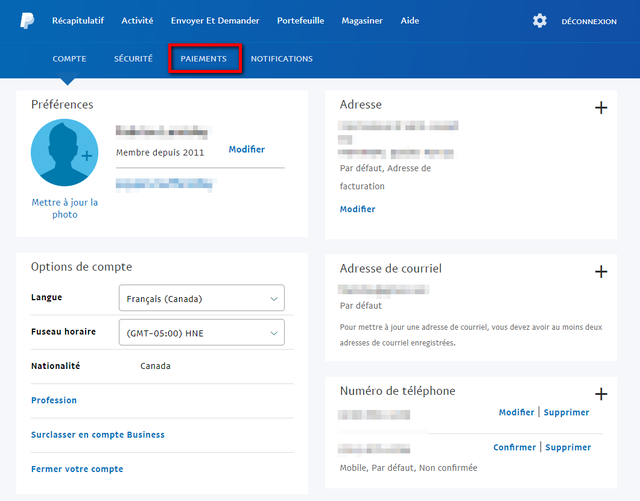This screenshot has height=501, width=640.
Task: Go to Activité in top menu
Action: point(137,21)
